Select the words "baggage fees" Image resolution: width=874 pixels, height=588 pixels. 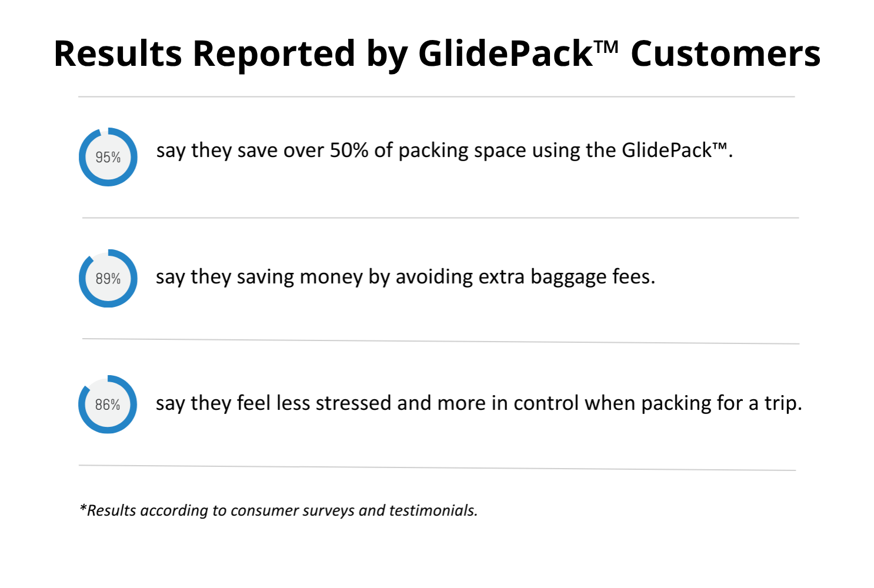point(592,277)
